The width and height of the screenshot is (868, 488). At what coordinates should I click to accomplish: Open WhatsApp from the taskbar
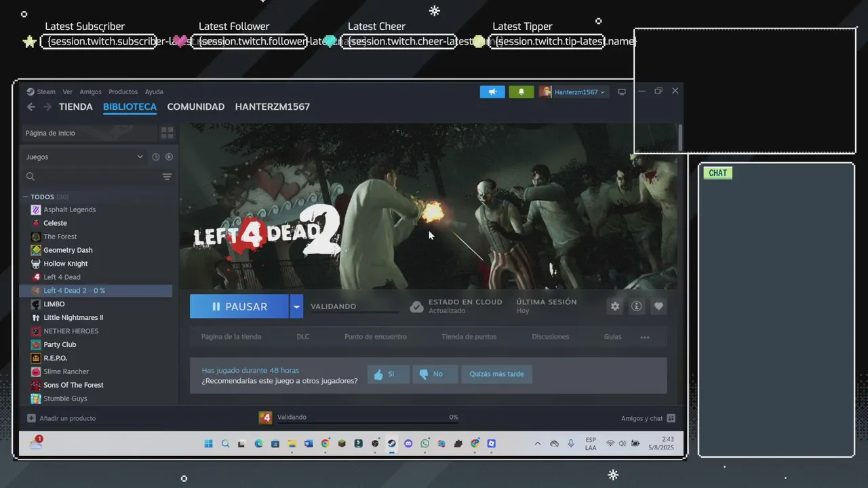tap(425, 444)
